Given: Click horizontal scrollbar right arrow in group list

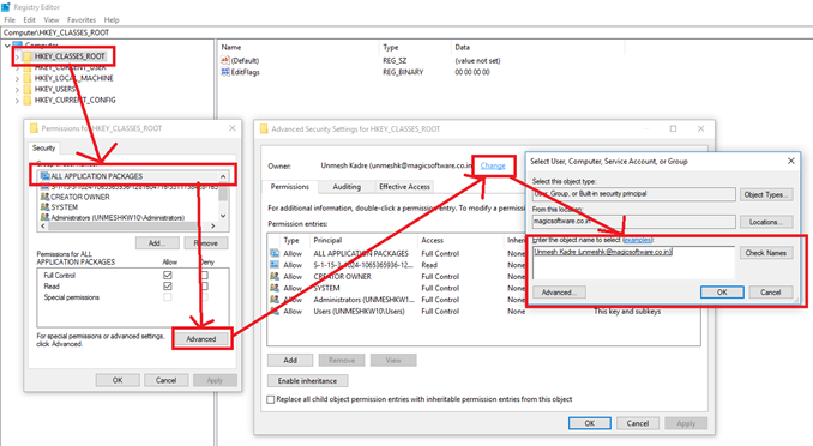Looking at the screenshot, I should 213,226.
